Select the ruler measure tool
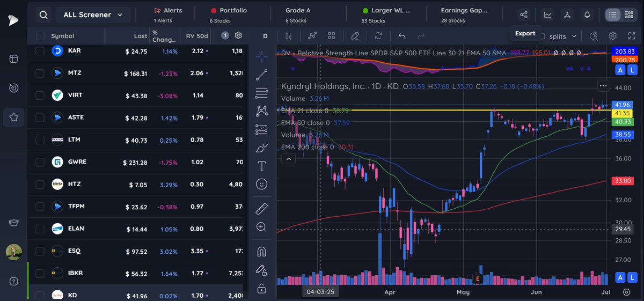 pos(262,209)
